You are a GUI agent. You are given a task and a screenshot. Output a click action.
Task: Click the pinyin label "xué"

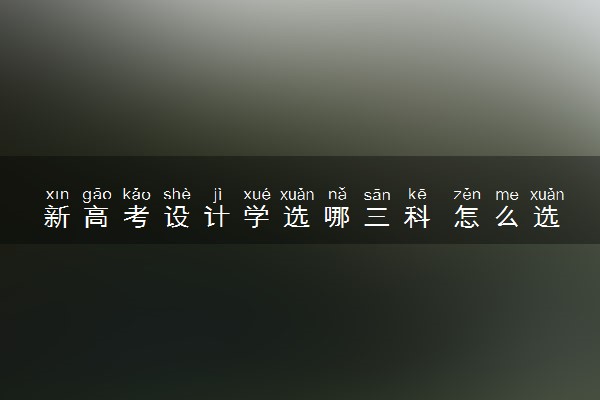pos(257,194)
